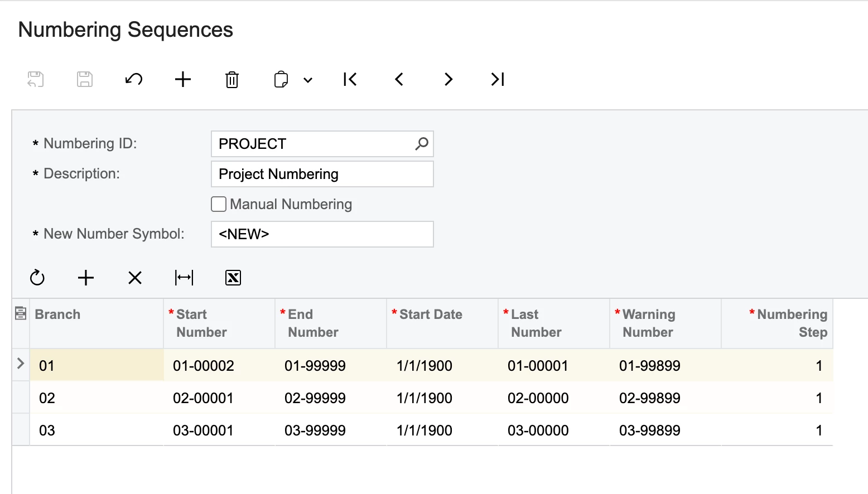Open the Numbering ID lookup magnifier
The image size is (868, 494).
(x=422, y=144)
